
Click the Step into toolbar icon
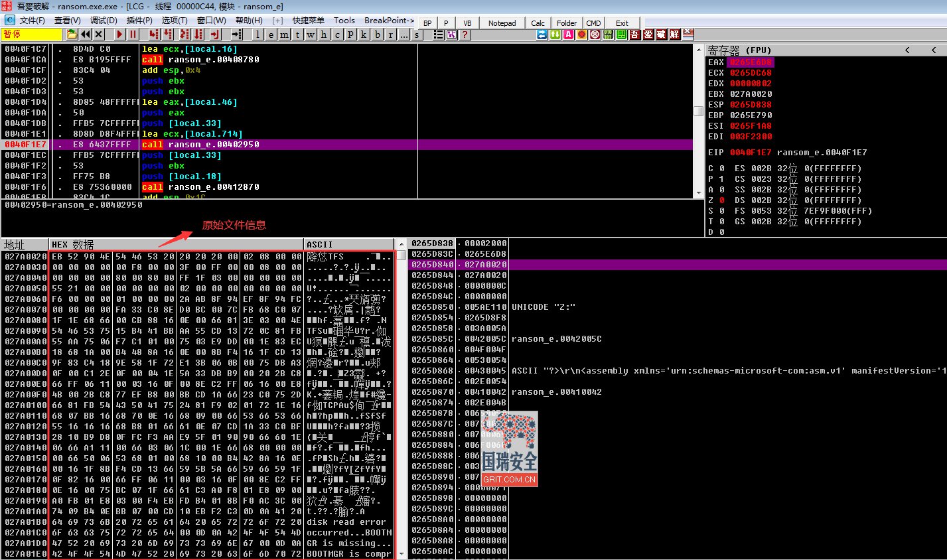[154, 35]
